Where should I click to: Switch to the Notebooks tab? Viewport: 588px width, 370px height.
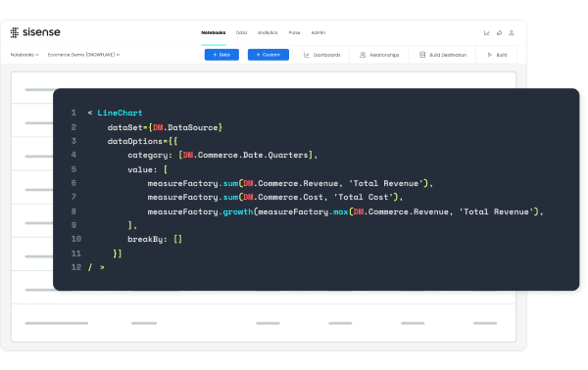214,32
